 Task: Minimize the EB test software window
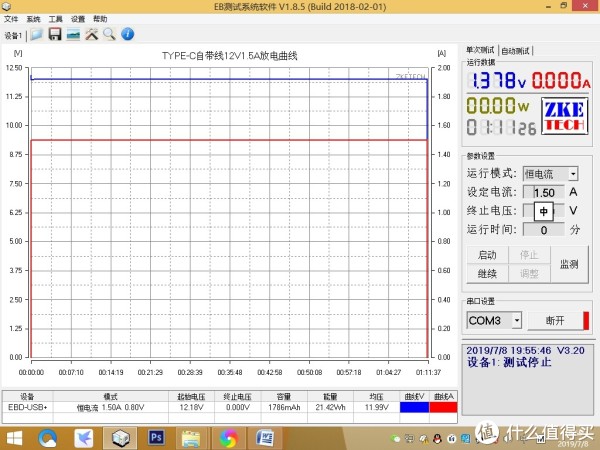[548, 6]
